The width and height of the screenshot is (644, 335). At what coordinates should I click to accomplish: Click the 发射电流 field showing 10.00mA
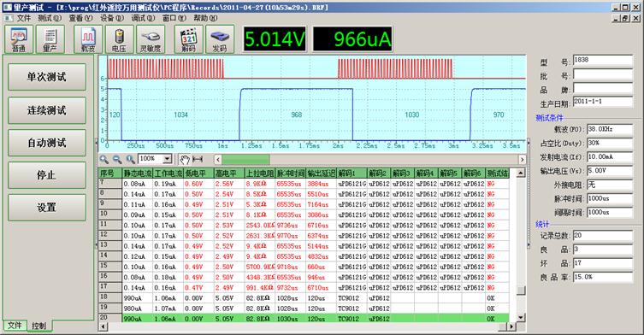[x=610, y=157]
